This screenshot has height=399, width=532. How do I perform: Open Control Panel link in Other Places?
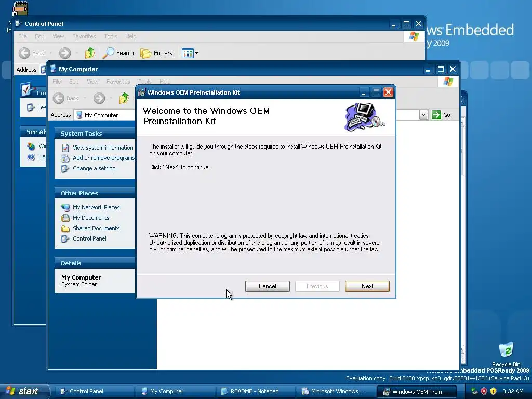point(89,238)
